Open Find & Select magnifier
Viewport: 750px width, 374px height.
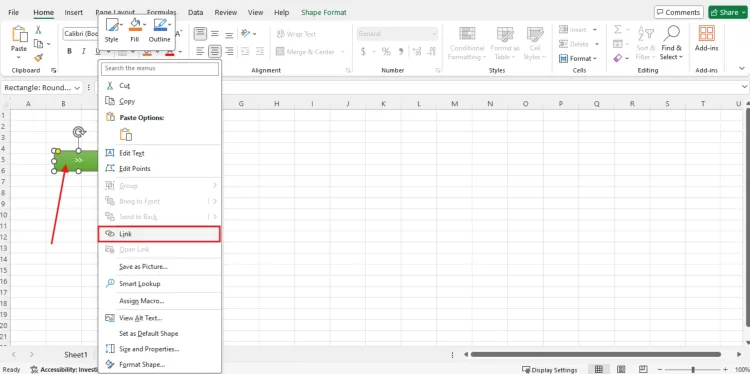[x=672, y=33]
